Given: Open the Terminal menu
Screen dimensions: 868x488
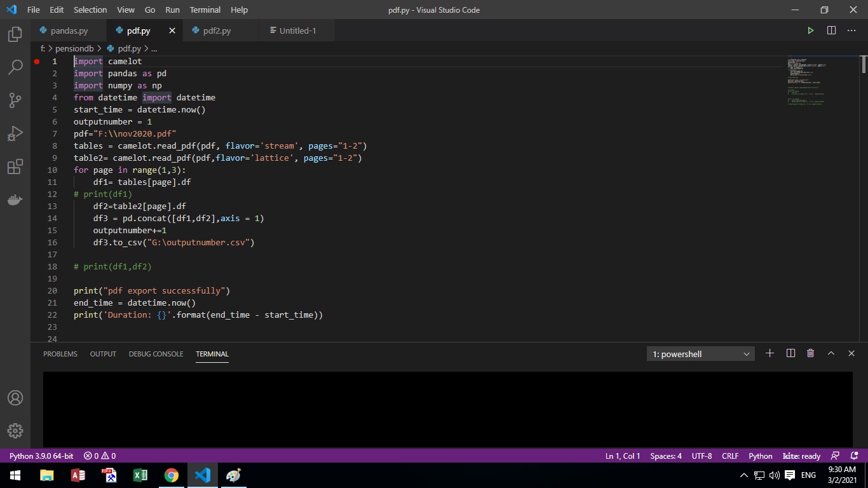Looking at the screenshot, I should tap(205, 10).
